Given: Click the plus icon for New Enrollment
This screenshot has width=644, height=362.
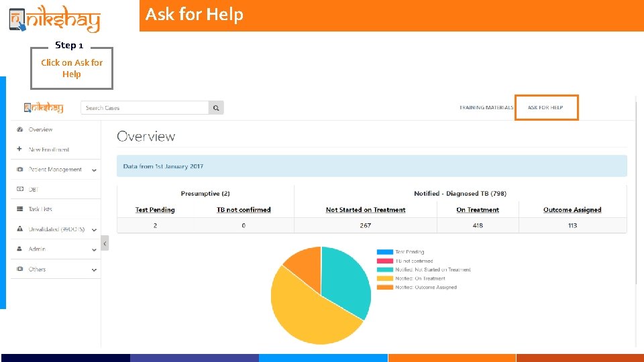Looking at the screenshot, I should point(19,149).
